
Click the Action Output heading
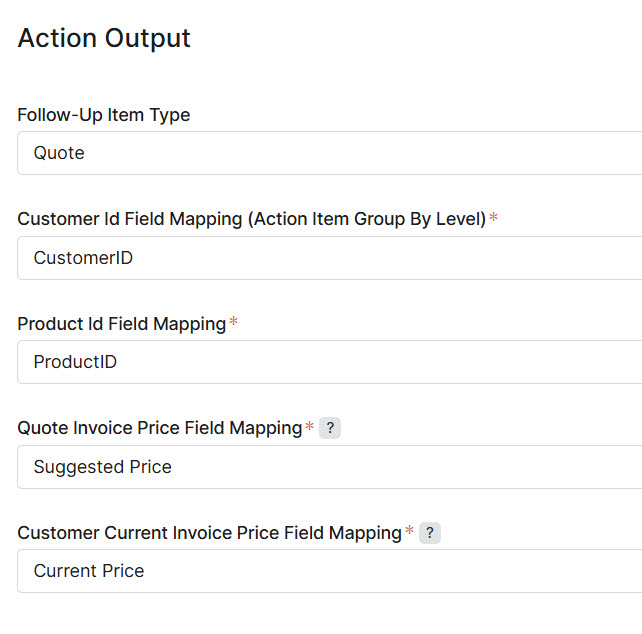(104, 38)
